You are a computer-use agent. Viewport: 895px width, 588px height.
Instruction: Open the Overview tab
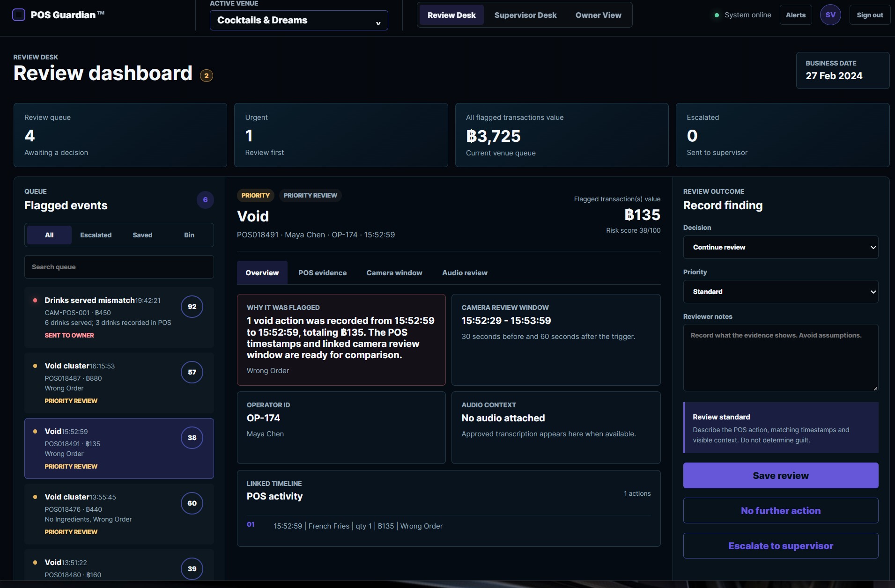tap(262, 273)
